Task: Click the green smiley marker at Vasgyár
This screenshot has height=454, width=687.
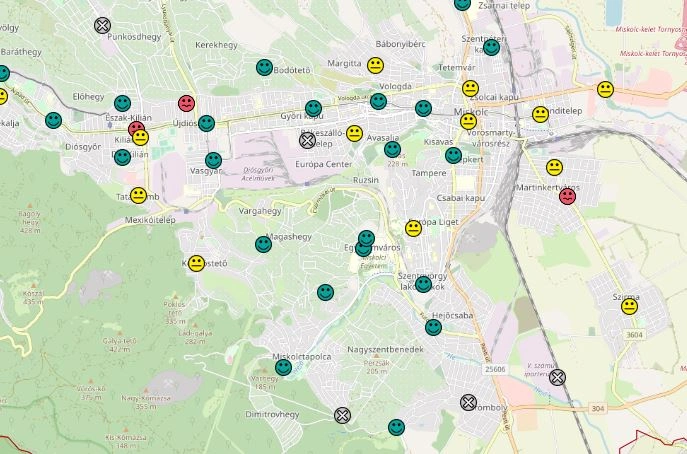Action: (x=213, y=160)
